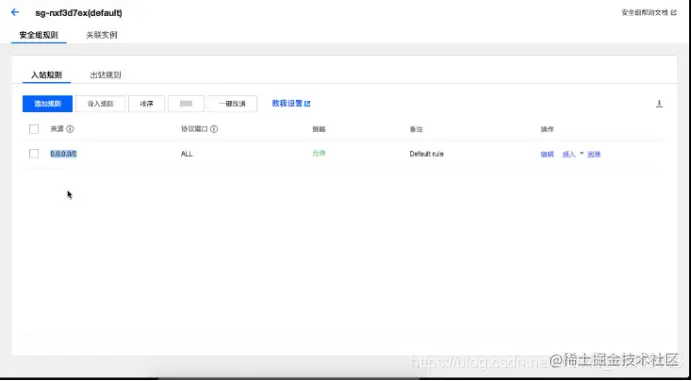Expand the 插入 dropdown arrow
This screenshot has width=692, height=381.
point(582,154)
